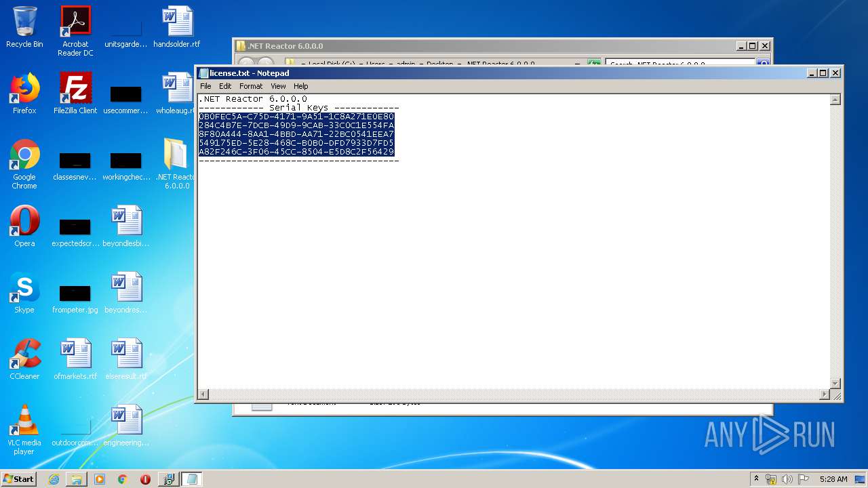868x488 pixels.
Task: Select the beyondres... Word document icon
Action: [126, 293]
